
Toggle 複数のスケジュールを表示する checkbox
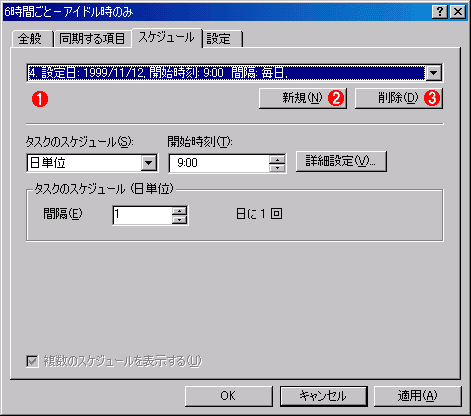point(32,361)
